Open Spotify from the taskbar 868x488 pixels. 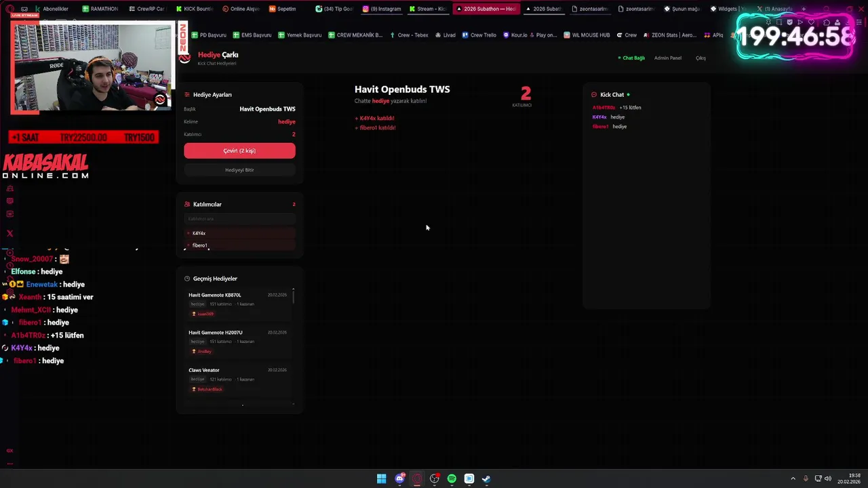(452, 479)
